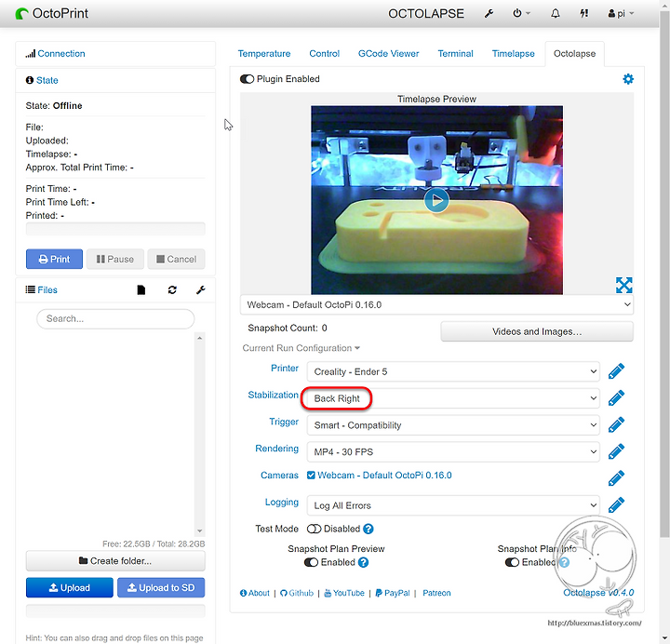
Task: Toggle Snapshot Plan Preview switch
Action: coord(311,562)
